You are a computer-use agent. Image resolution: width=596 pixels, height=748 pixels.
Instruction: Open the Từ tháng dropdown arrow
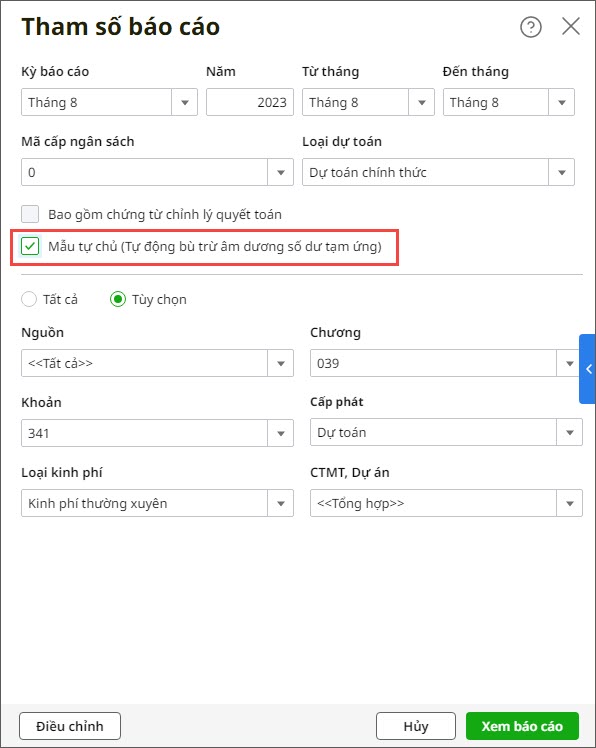[x=421, y=102]
